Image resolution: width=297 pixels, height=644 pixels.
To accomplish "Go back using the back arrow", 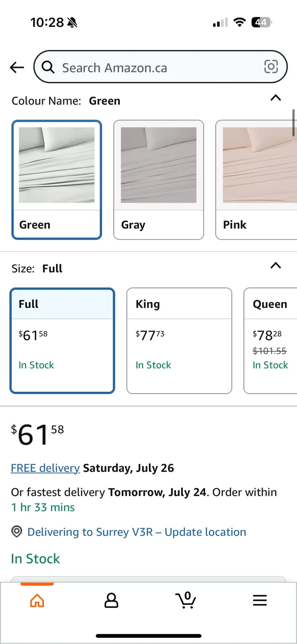I will point(17,67).
